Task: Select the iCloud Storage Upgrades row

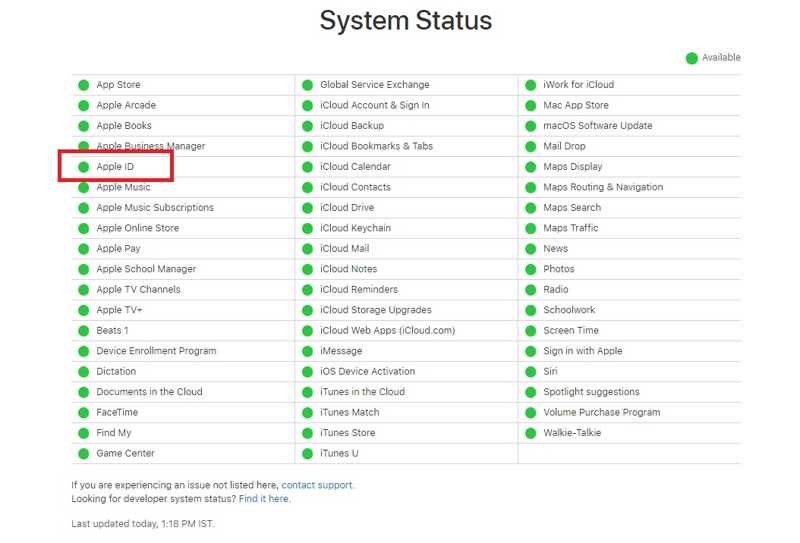Action: [x=407, y=310]
